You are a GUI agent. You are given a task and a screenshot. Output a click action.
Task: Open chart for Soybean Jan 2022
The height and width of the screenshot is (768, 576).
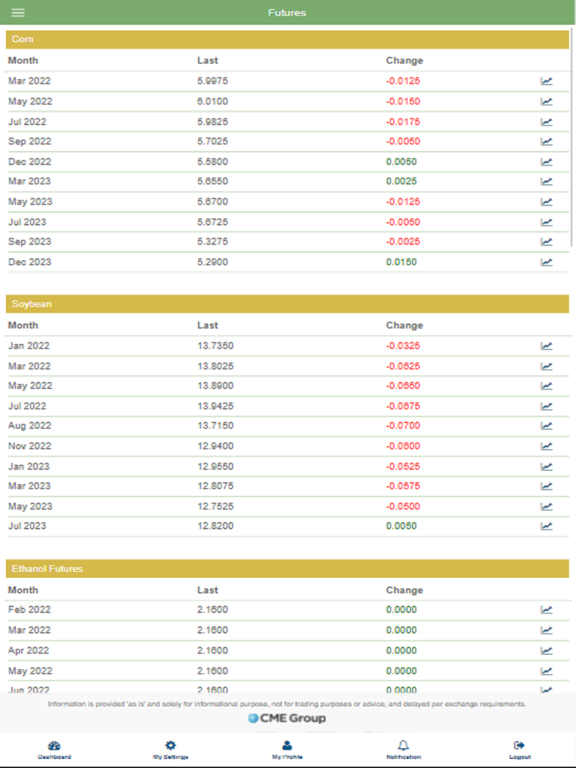(546, 346)
